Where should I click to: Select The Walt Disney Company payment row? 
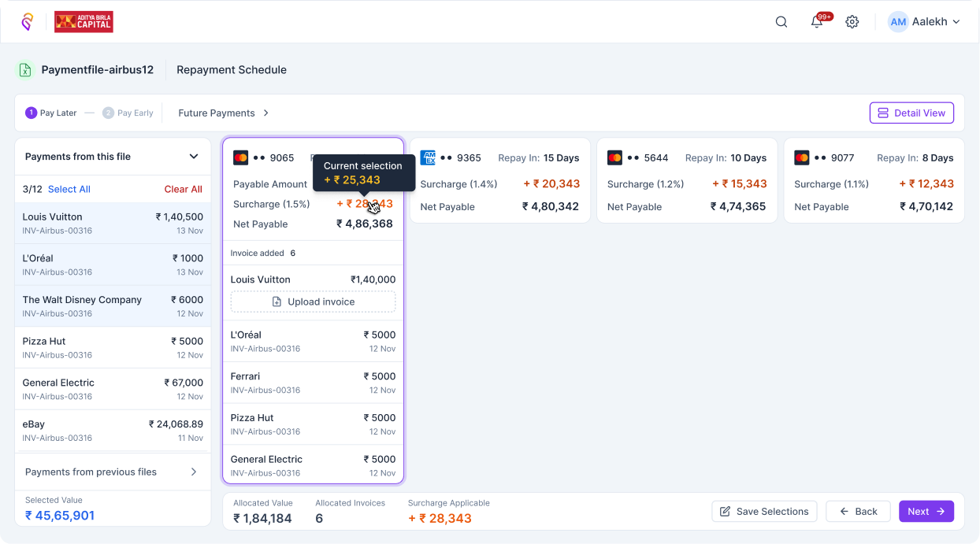click(x=113, y=306)
